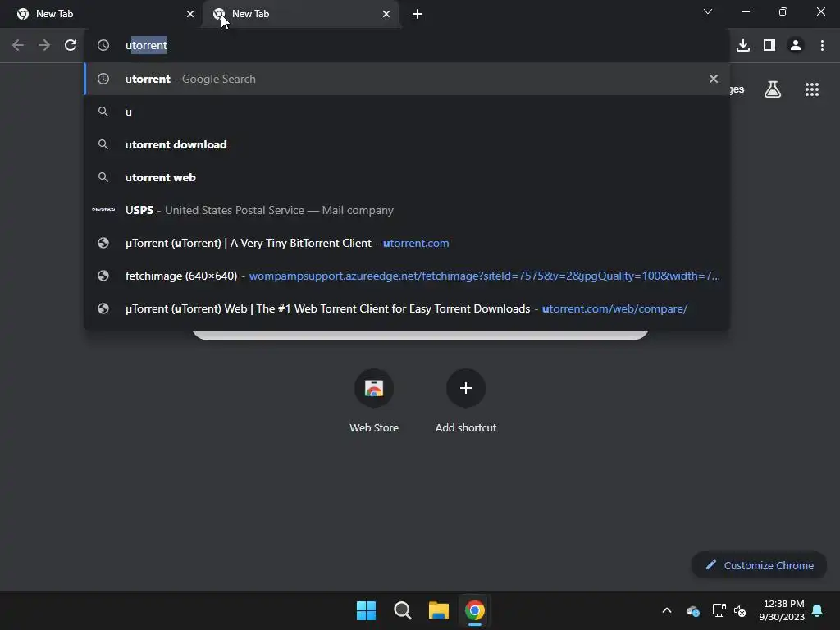840x630 pixels.
Task: Open the Search Labs flask icon
Action: (x=773, y=89)
